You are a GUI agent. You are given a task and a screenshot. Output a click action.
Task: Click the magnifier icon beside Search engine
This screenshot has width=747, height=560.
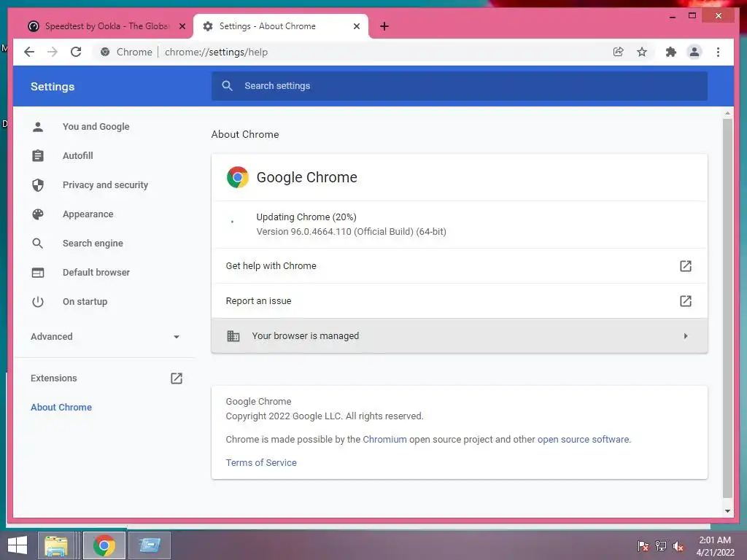pos(38,244)
